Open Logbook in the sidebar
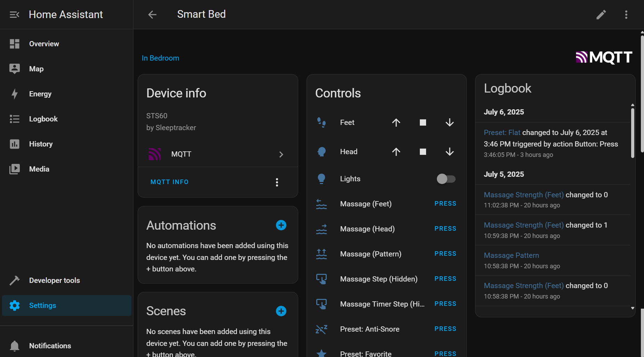Screen dimensions: 644x357 [x=66, y=119]
